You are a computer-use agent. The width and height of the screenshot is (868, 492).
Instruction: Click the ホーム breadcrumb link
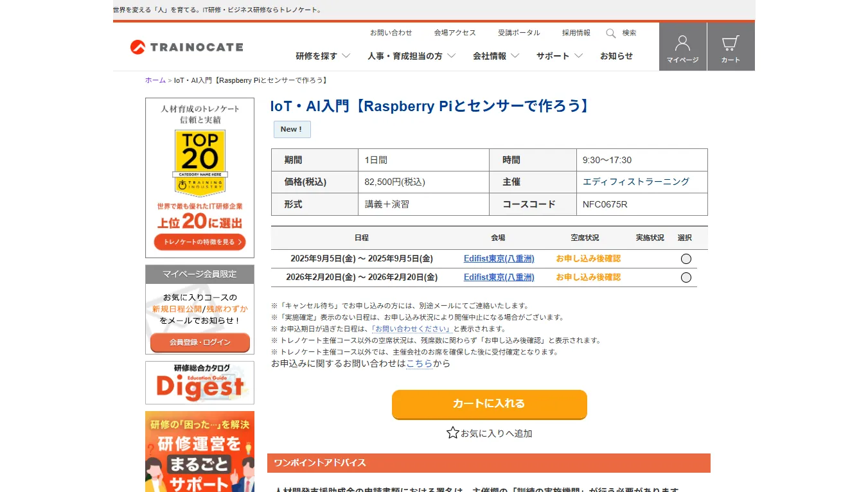[x=155, y=80]
